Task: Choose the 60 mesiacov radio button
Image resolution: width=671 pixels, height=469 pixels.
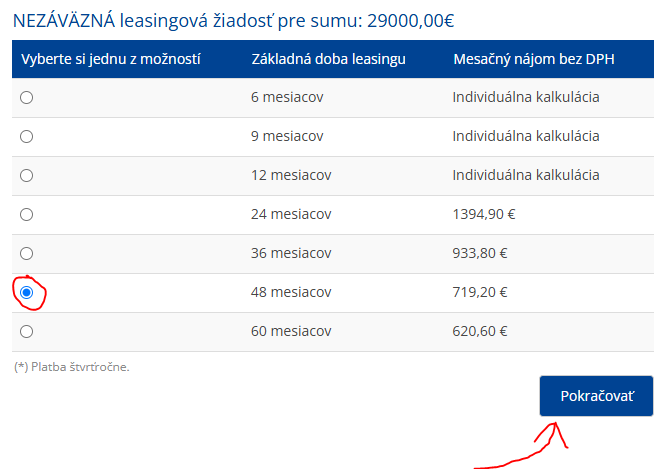Action: (x=27, y=332)
